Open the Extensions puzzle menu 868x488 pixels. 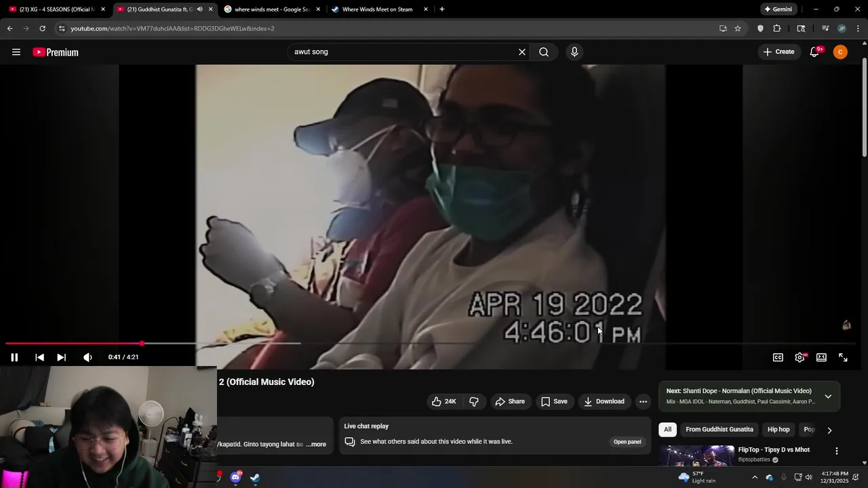pyautogui.click(x=777, y=28)
